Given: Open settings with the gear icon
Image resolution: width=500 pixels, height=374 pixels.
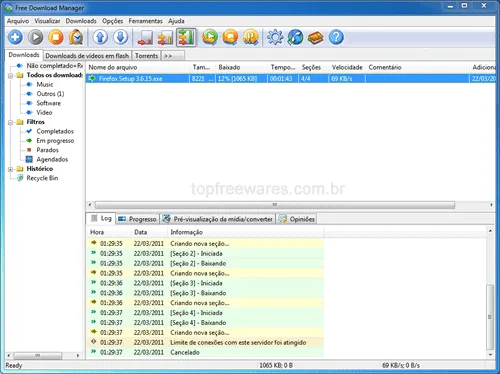Looking at the screenshot, I should 275,37.
